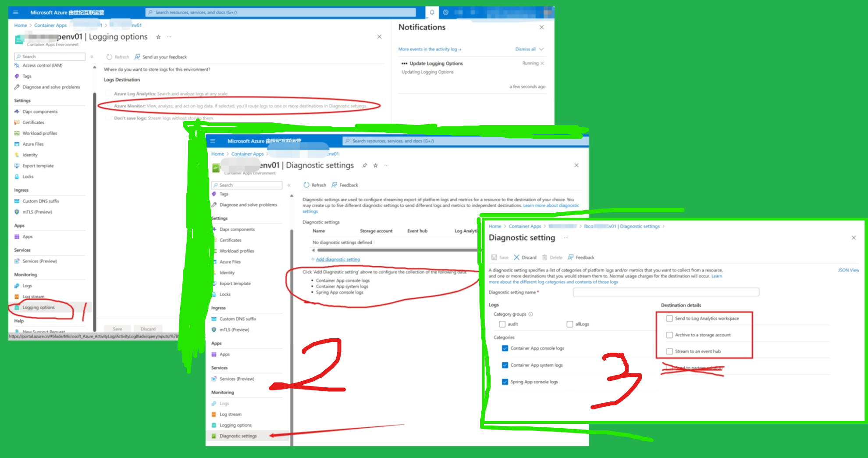Image resolution: width=868 pixels, height=458 pixels.
Task: Open Workload profiles in Logging options sidebar
Action: click(39, 133)
